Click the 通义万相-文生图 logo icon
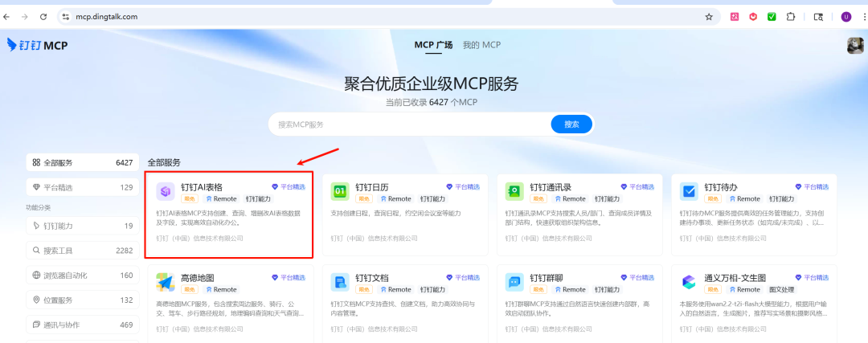 (690, 282)
